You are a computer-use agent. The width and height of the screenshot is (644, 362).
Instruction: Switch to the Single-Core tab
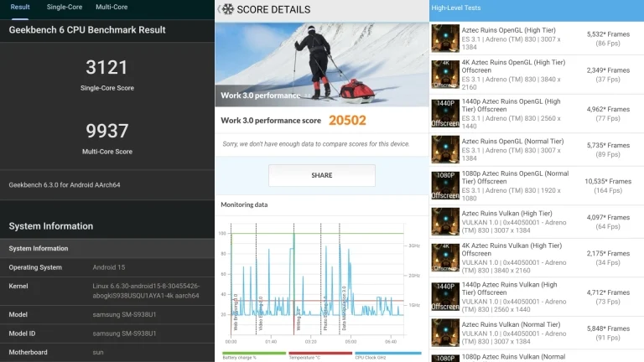click(x=64, y=8)
